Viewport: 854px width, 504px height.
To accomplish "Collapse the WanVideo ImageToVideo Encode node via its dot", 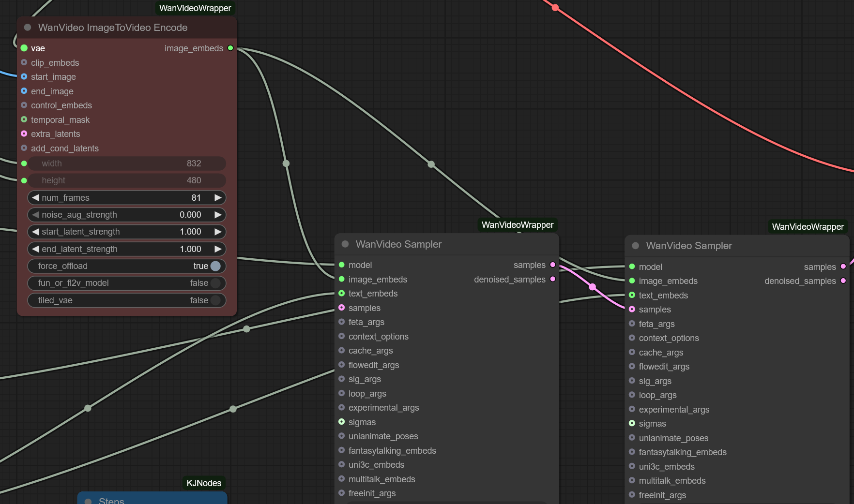I will [x=28, y=28].
